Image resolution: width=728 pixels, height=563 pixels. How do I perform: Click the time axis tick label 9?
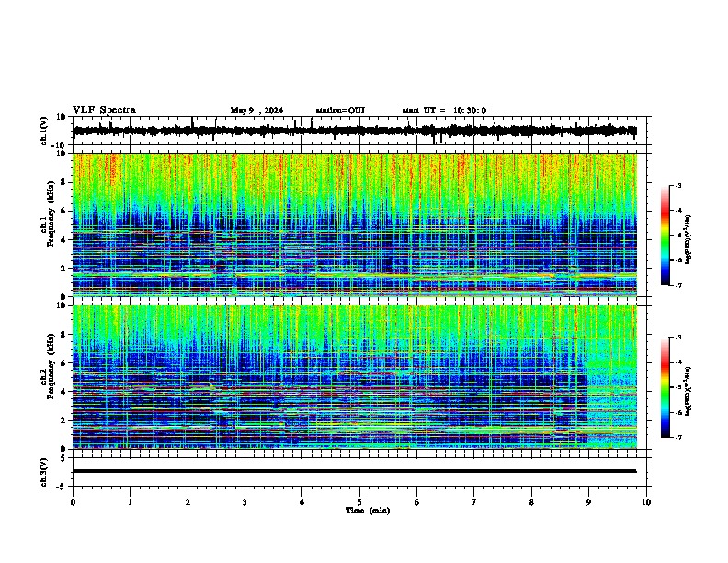point(588,502)
